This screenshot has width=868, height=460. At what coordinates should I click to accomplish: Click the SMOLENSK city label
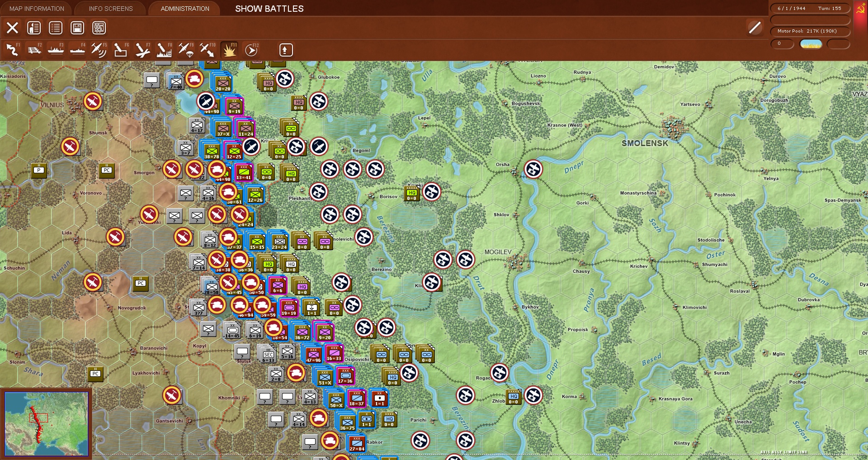click(x=645, y=143)
